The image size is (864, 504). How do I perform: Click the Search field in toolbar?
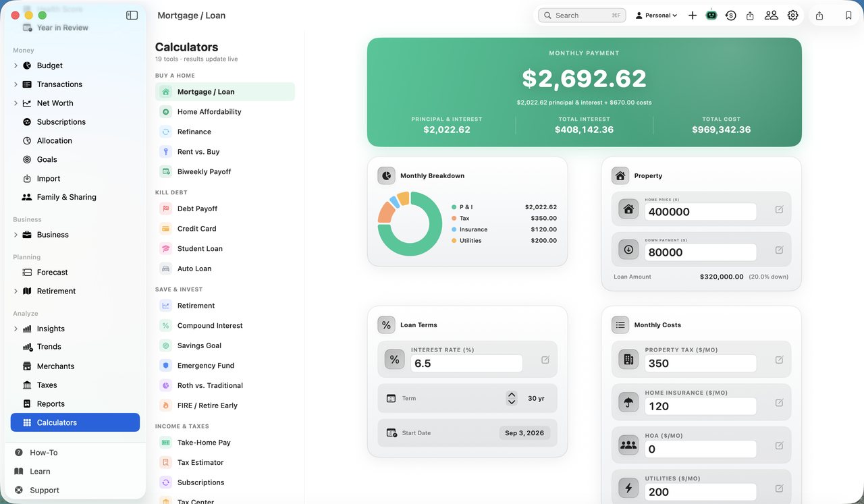582,15
